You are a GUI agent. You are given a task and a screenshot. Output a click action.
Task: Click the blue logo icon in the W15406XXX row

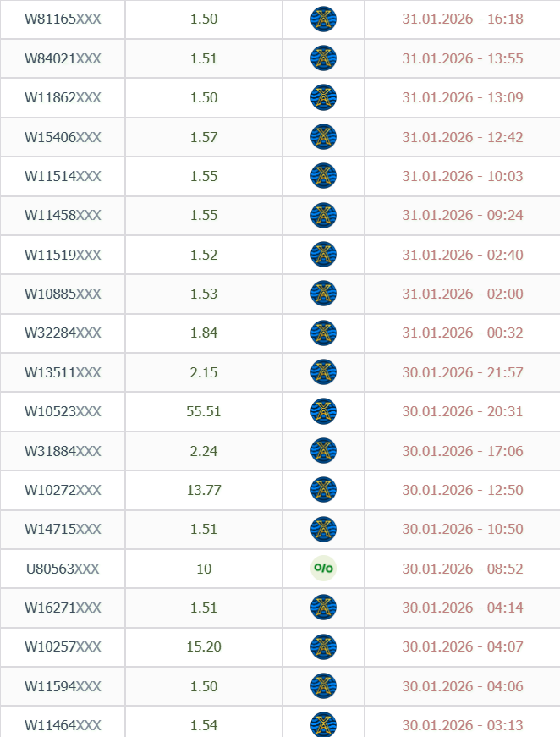point(323,137)
